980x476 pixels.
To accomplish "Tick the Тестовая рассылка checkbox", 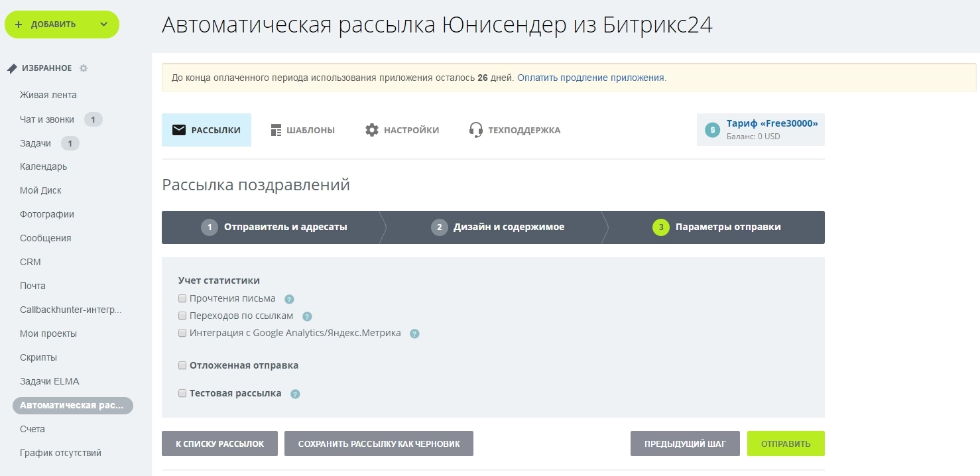I will click(182, 393).
